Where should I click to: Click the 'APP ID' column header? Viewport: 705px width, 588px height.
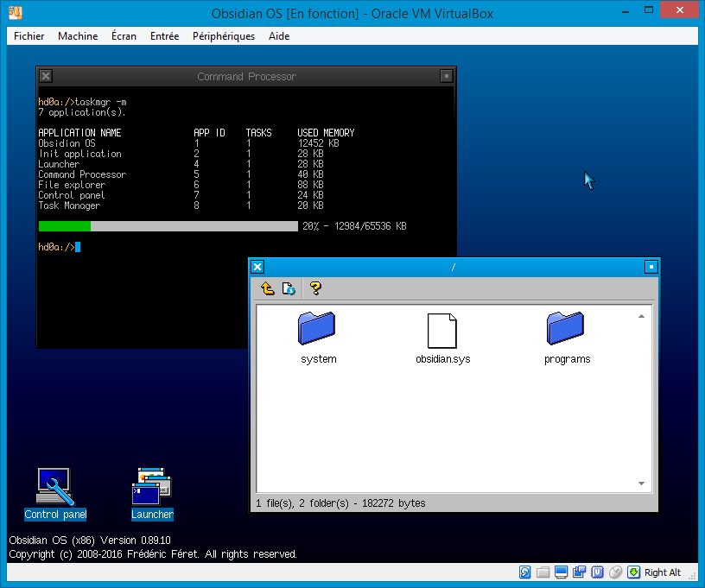pyautogui.click(x=209, y=133)
